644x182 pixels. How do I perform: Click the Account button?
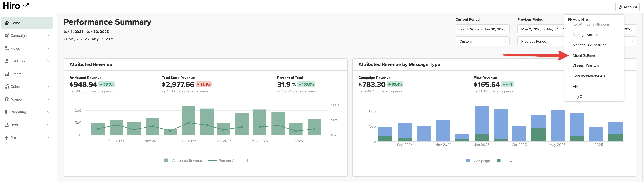627,7
